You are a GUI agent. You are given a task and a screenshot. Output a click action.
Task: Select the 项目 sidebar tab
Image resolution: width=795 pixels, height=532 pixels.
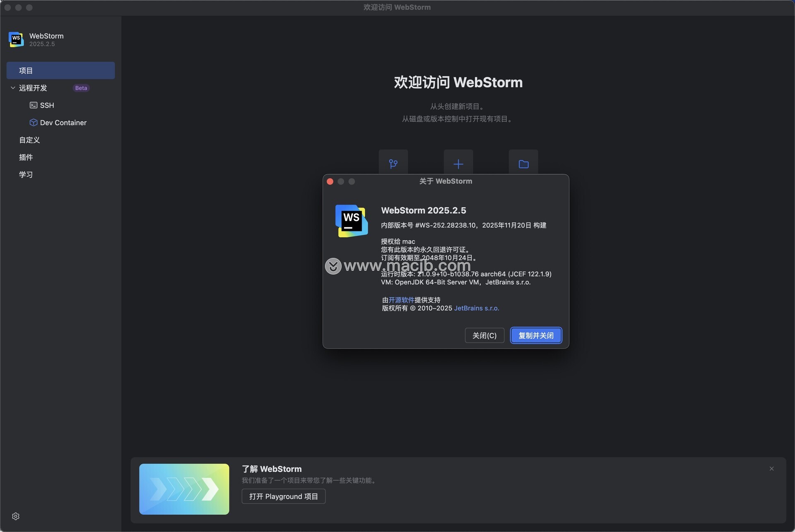[x=60, y=70]
